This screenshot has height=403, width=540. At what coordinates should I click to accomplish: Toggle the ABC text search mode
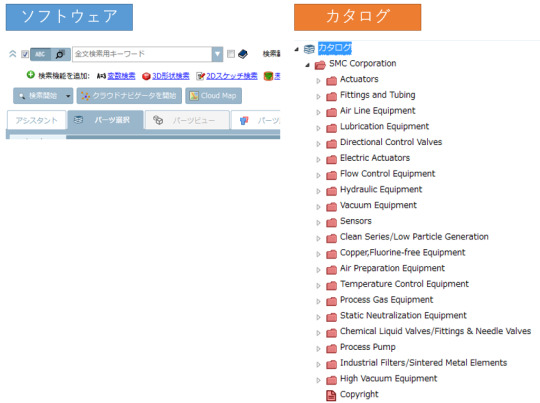coord(40,54)
